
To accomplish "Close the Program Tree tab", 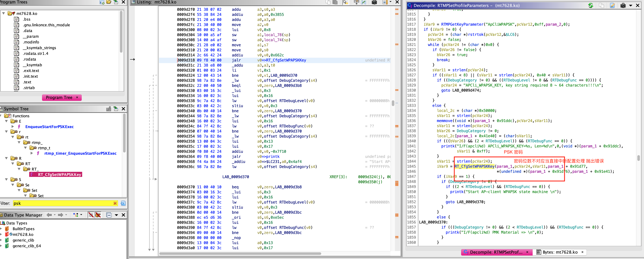I will tap(77, 97).
